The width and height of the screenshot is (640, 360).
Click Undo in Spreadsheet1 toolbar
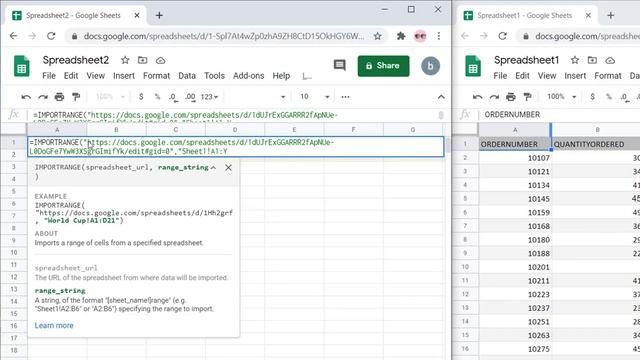pyautogui.click(x=478, y=97)
